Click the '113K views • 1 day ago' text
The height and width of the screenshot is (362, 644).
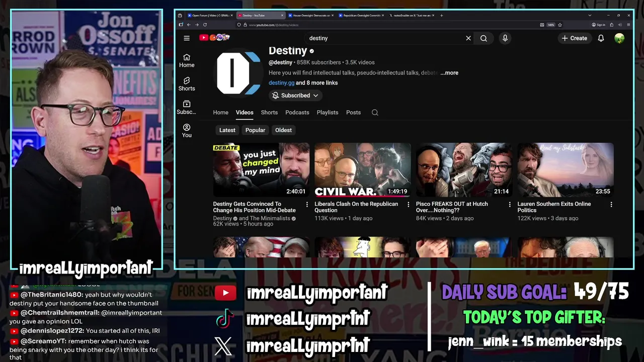pyautogui.click(x=344, y=219)
